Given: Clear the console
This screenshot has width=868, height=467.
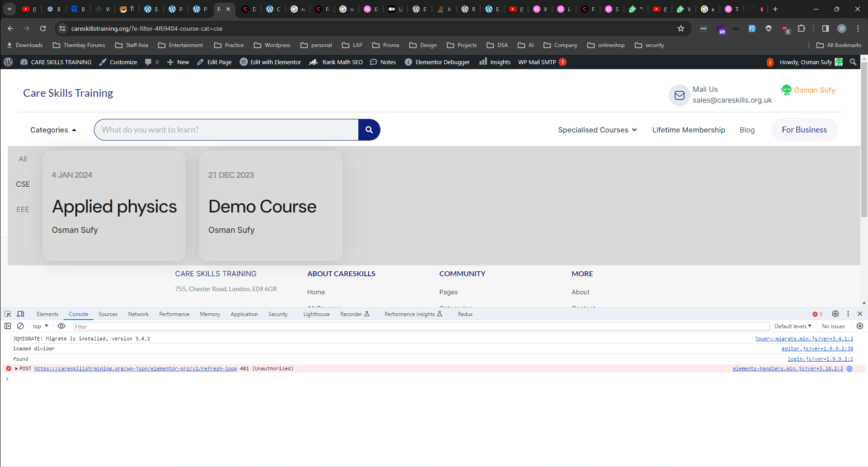Looking at the screenshot, I should pyautogui.click(x=20, y=326).
